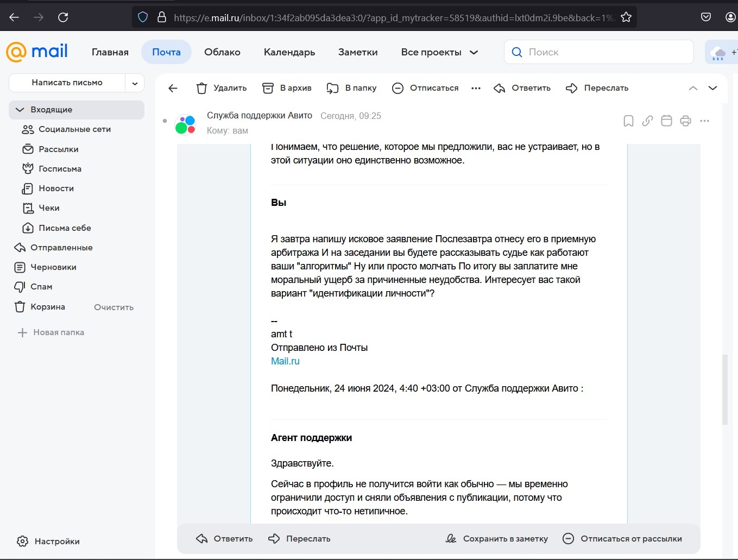738x560 pixels.
Task: Click the Поиск search field
Action: coord(599,52)
